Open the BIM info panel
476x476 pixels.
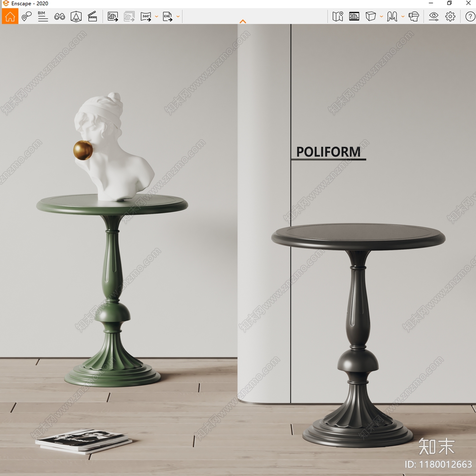pyautogui.click(x=43, y=16)
